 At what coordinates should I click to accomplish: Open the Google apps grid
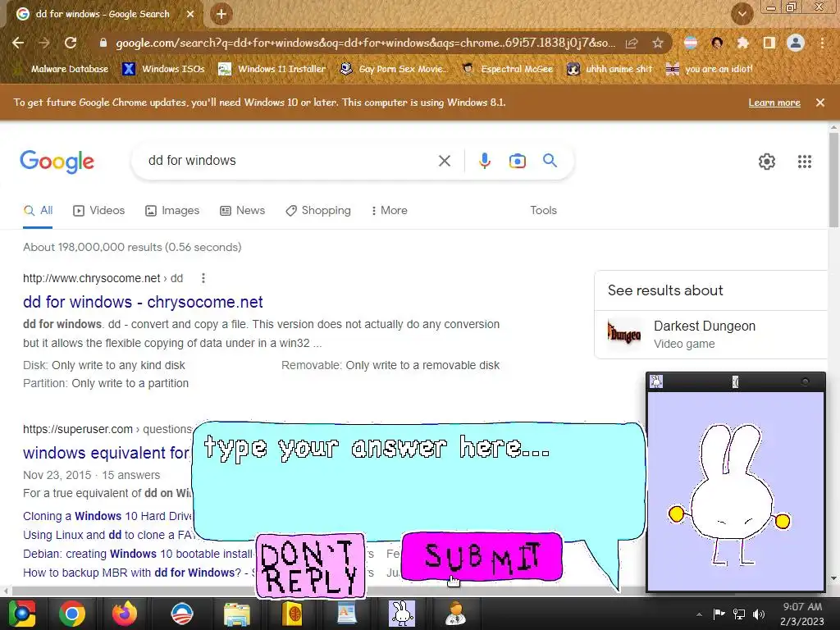click(x=804, y=162)
